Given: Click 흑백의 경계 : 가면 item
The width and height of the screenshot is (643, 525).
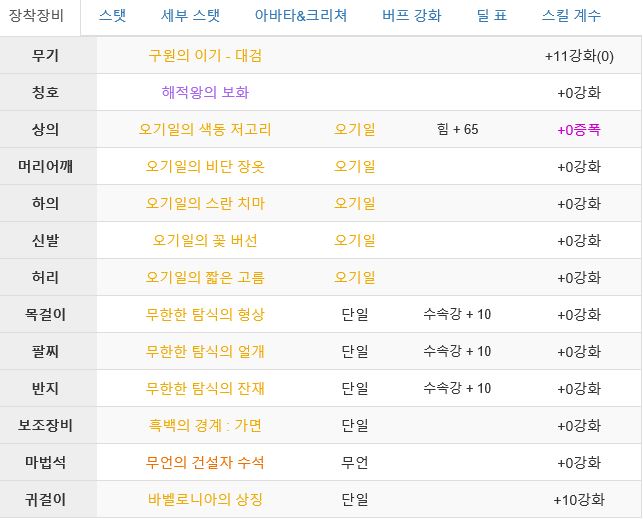Looking at the screenshot, I should pos(205,425).
